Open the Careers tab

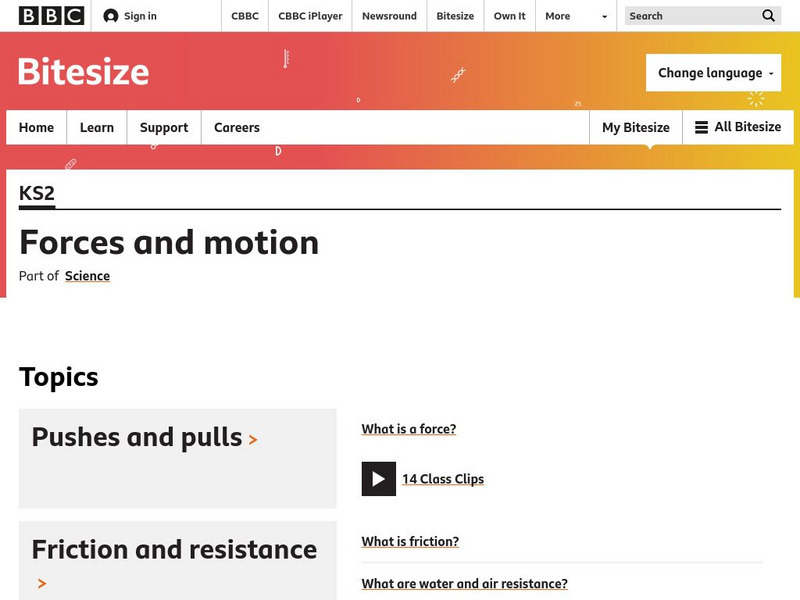click(237, 127)
